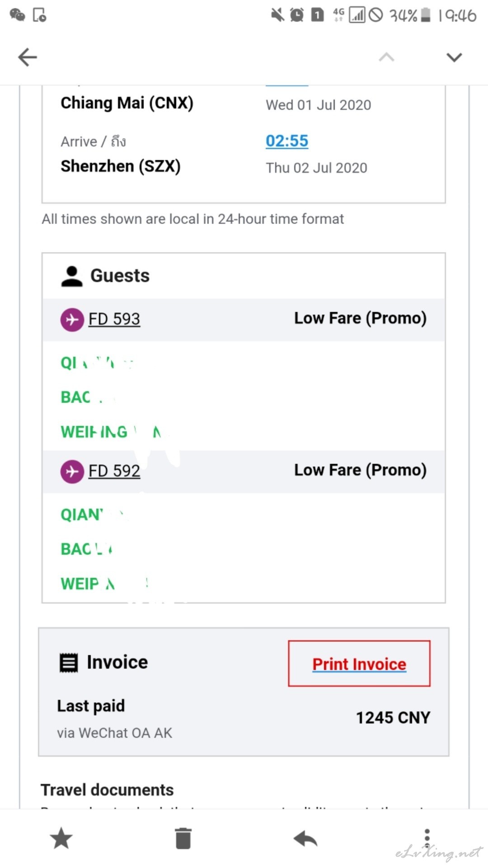Tap the purple plane icon beside FD 592

pos(72,472)
